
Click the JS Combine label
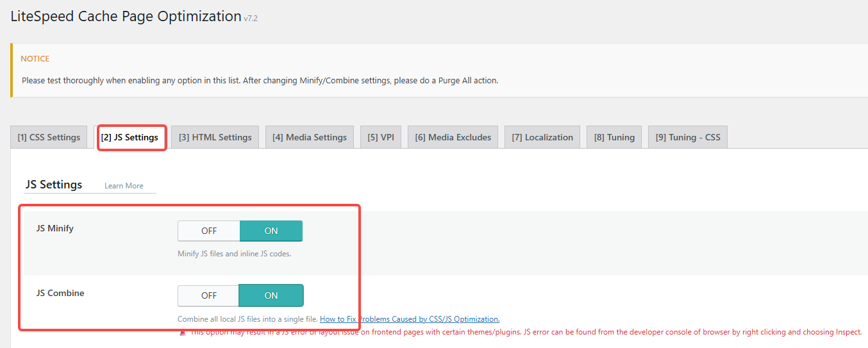(60, 293)
